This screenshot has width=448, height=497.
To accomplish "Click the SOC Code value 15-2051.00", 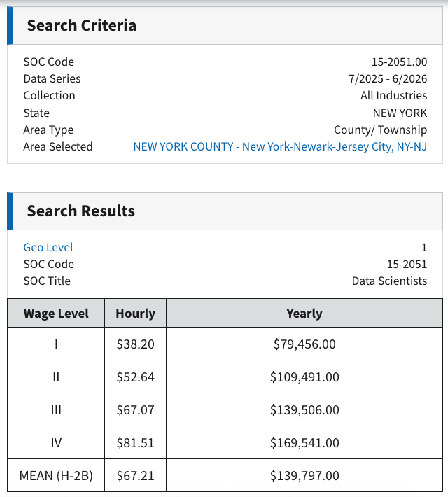I will tap(399, 62).
